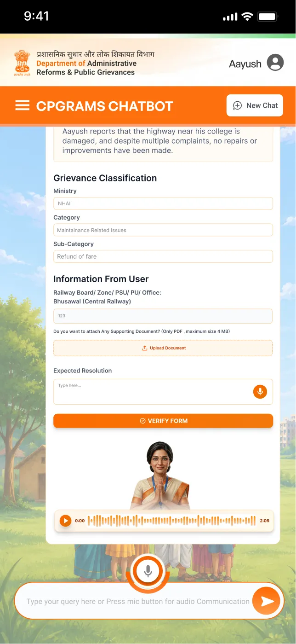Click the grievance summary text about highway
296x644 pixels.
point(159,141)
